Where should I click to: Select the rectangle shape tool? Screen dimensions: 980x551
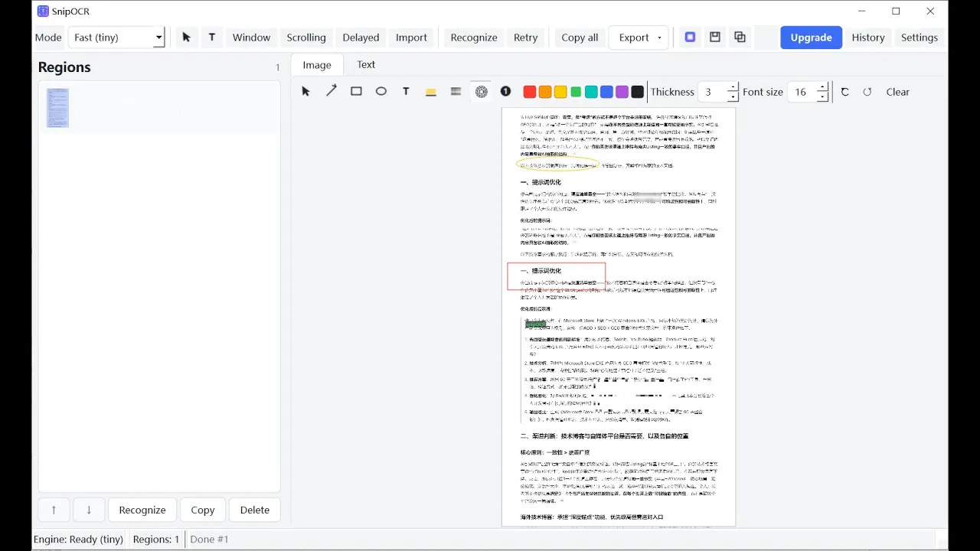(356, 92)
